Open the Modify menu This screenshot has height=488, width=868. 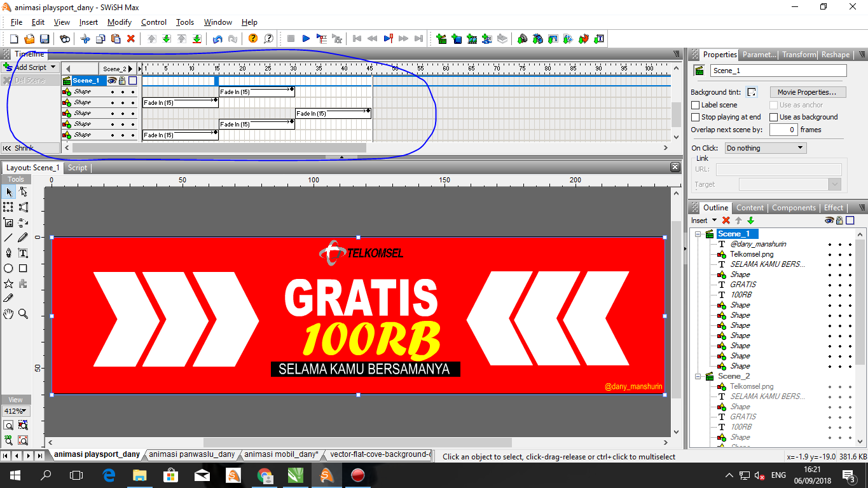[119, 22]
